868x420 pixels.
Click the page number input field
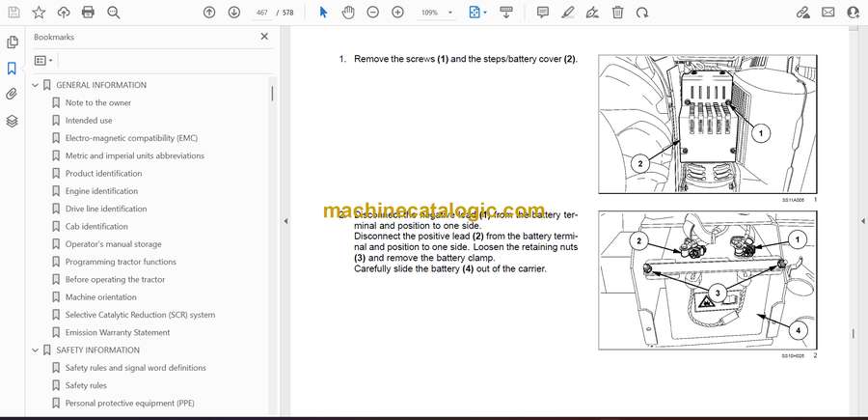pos(263,13)
